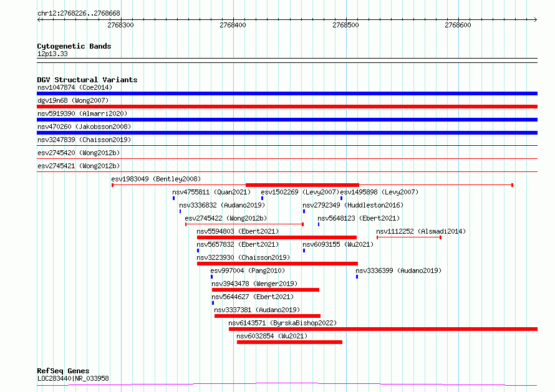Click nsv6032854 (Wu2021) label
The height and width of the screenshot is (392, 555).
click(x=272, y=336)
